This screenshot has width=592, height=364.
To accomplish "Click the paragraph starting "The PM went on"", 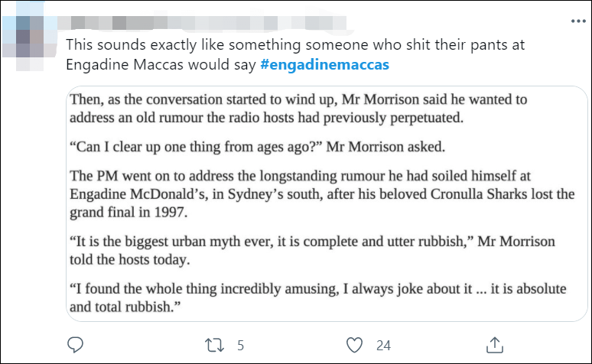I will pos(321,194).
